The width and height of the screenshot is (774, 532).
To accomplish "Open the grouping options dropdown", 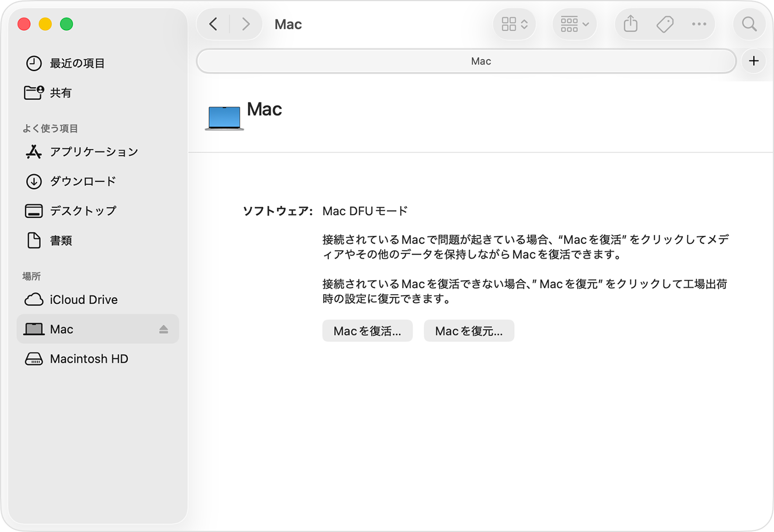I will tap(574, 24).
